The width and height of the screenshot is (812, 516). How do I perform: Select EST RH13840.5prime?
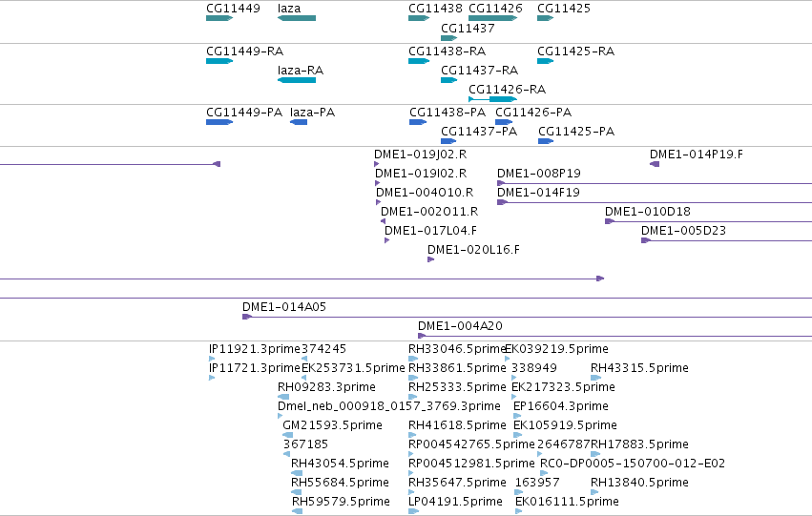[639, 483]
